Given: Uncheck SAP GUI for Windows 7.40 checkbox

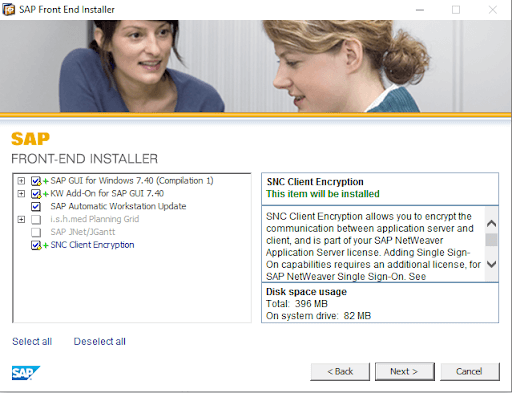Looking at the screenshot, I should 36,181.
